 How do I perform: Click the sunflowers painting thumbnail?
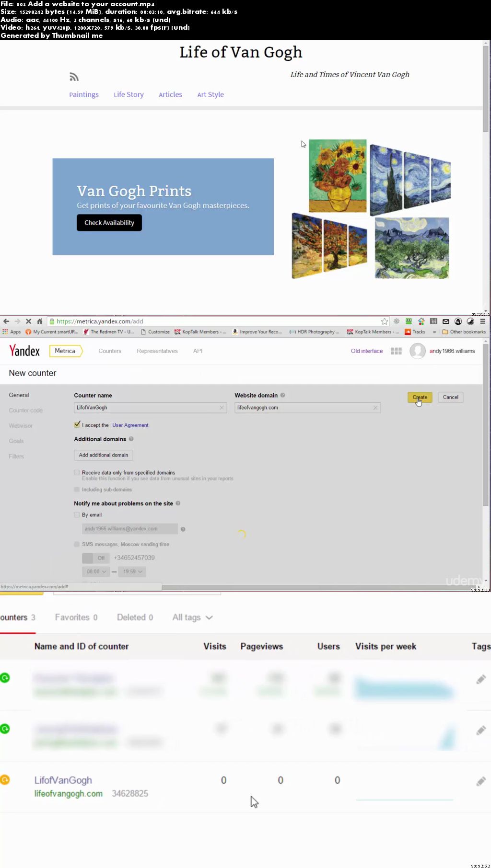[x=338, y=176]
